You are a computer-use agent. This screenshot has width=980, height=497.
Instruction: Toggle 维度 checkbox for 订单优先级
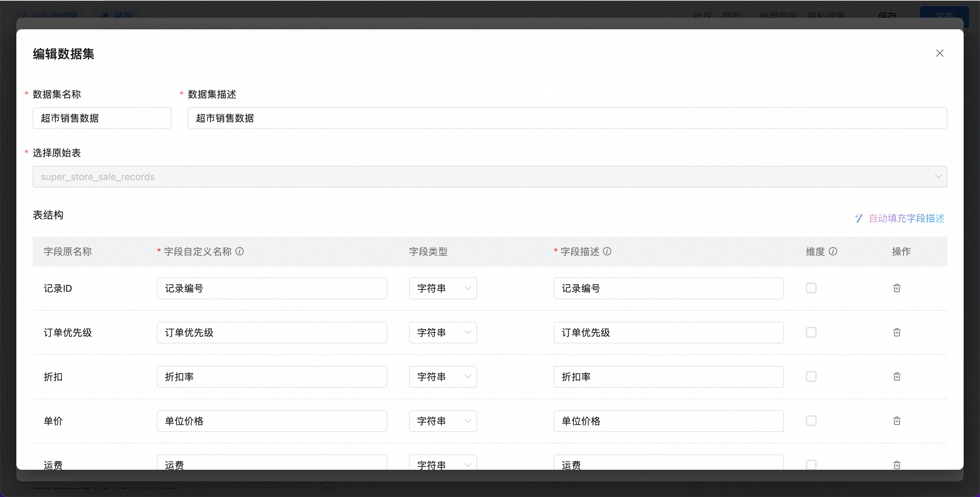(x=811, y=332)
